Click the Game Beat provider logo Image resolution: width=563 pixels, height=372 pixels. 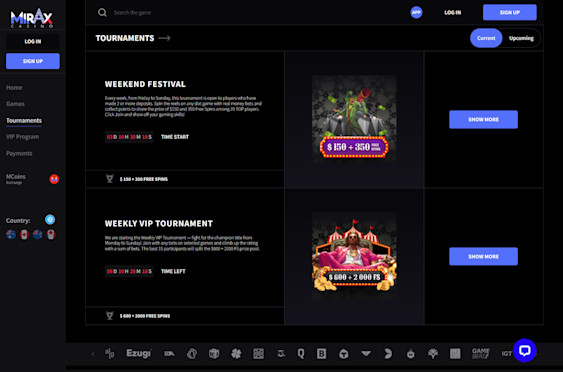click(480, 354)
